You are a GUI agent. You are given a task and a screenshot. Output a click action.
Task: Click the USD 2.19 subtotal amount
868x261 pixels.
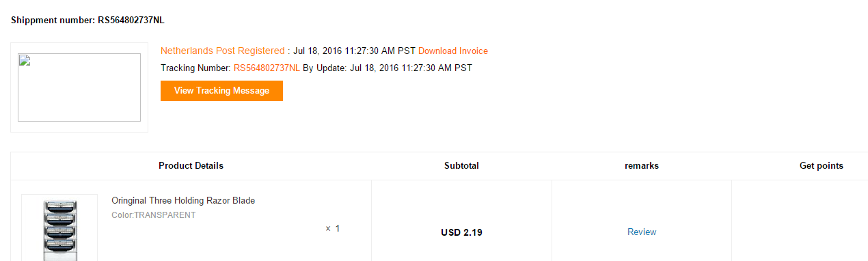462,232
